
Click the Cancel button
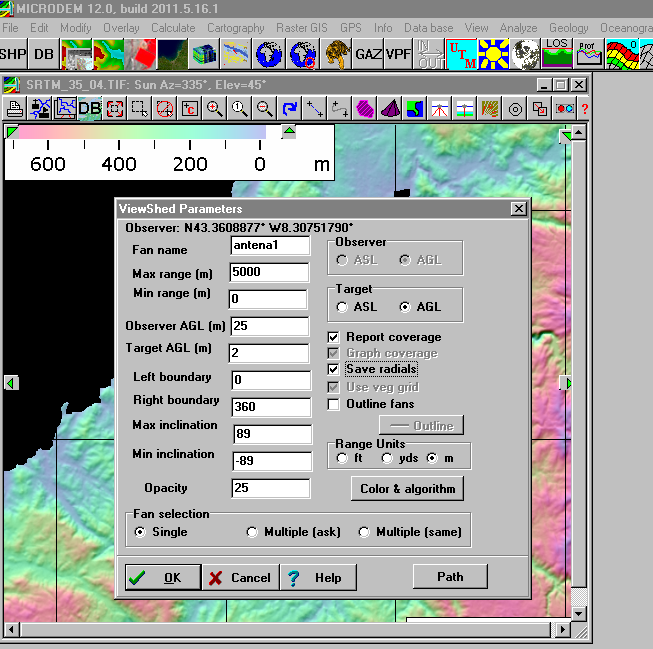240,577
